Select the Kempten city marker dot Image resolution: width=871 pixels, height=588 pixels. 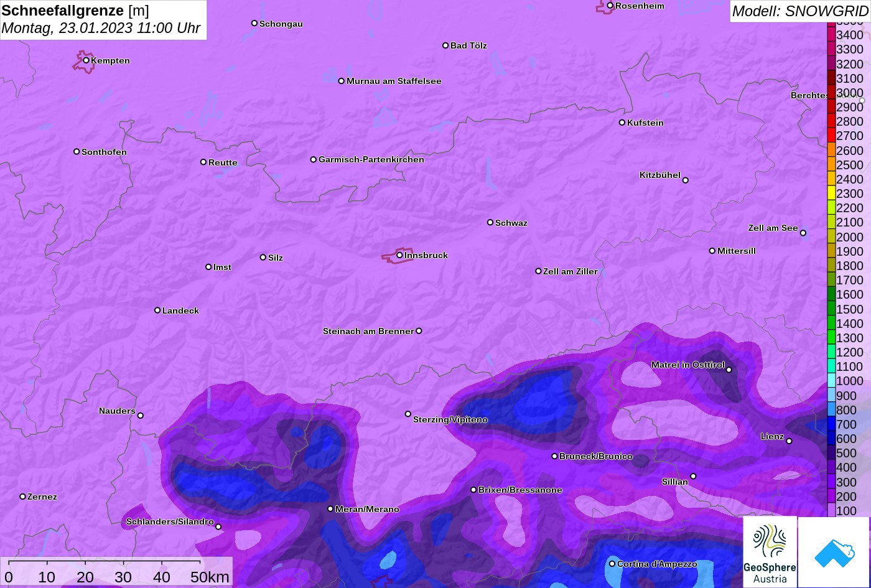(86, 60)
